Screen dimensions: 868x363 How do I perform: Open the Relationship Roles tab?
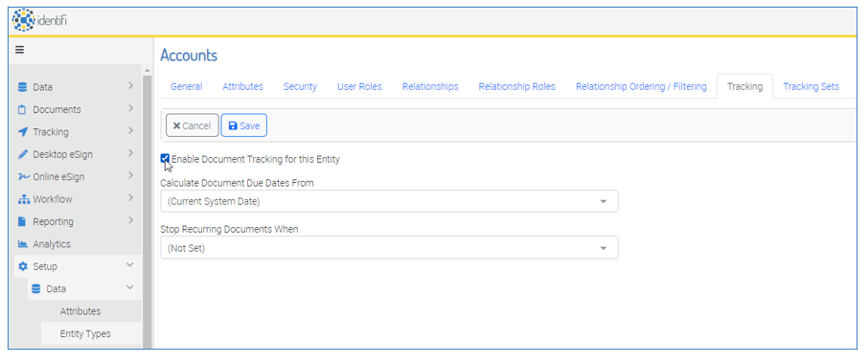tap(517, 86)
